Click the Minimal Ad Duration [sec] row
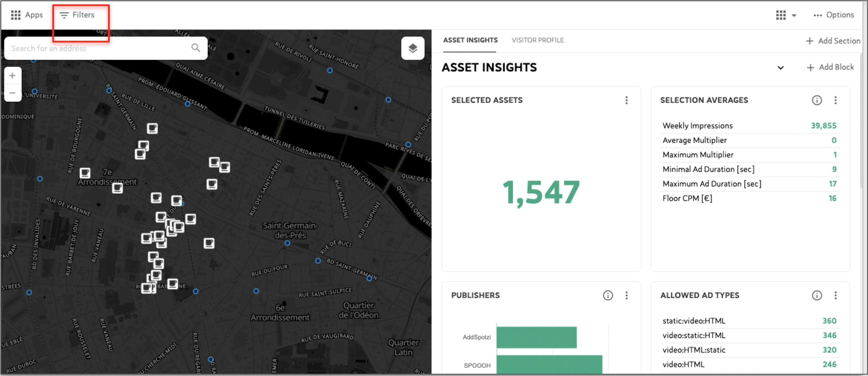 click(749, 169)
